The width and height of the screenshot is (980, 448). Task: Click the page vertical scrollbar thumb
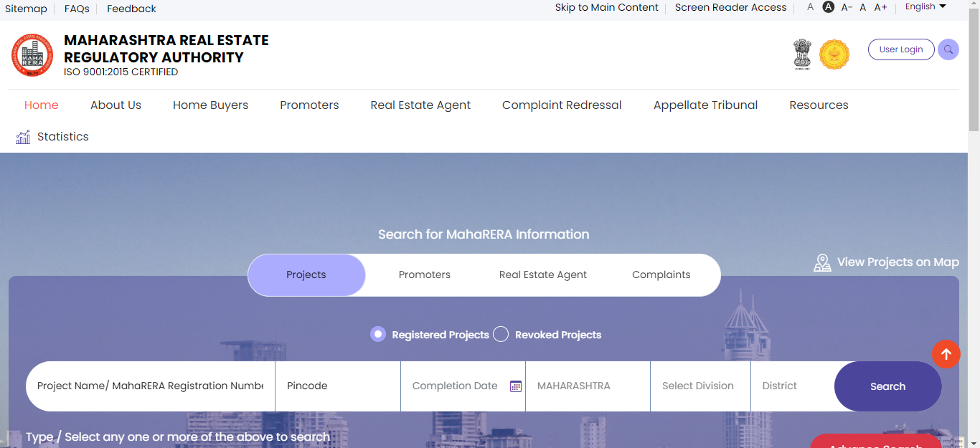pyautogui.click(x=974, y=70)
